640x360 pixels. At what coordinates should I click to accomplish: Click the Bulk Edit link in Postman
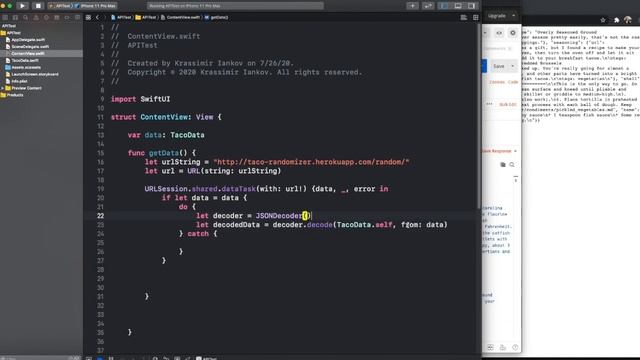pyautogui.click(x=508, y=104)
